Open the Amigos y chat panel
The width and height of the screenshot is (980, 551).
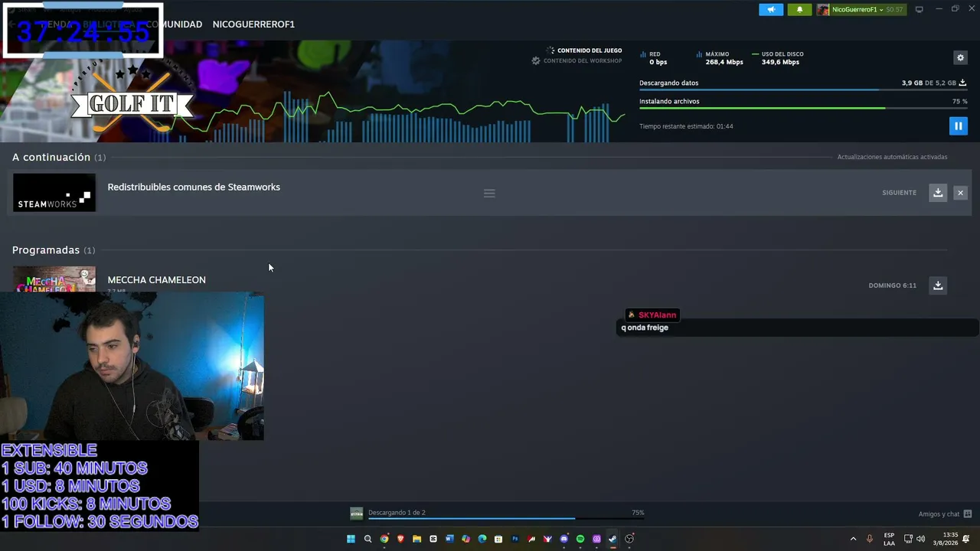tap(946, 514)
